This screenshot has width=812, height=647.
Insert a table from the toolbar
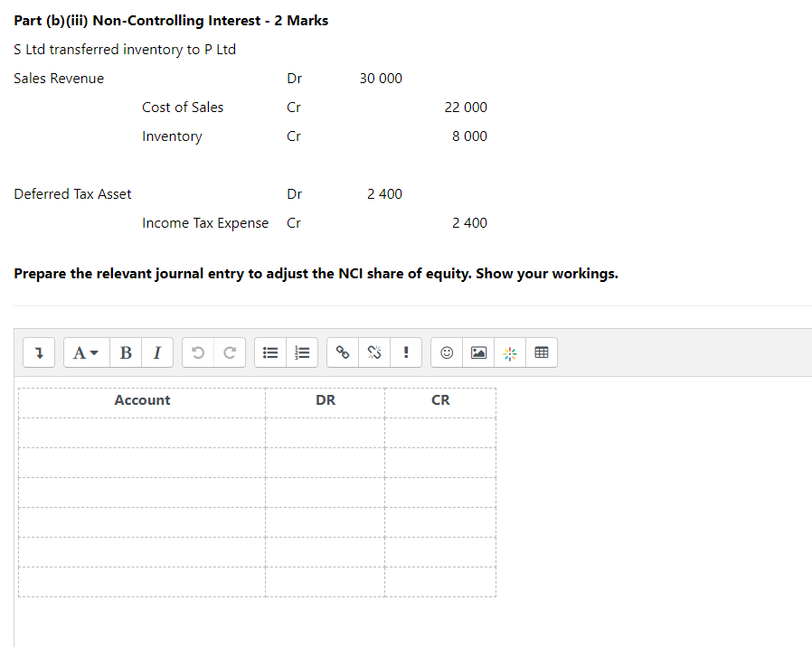(x=542, y=352)
